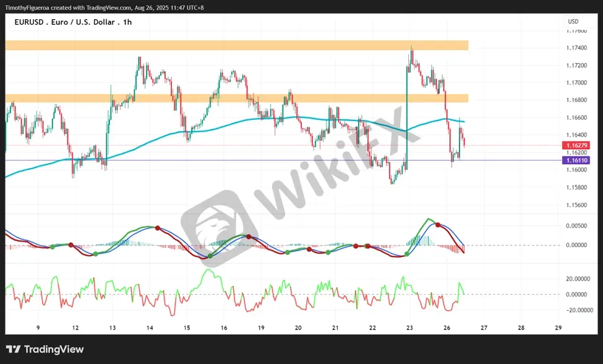
Task: Click the 1.17400 price axis label
Action: click(x=576, y=48)
